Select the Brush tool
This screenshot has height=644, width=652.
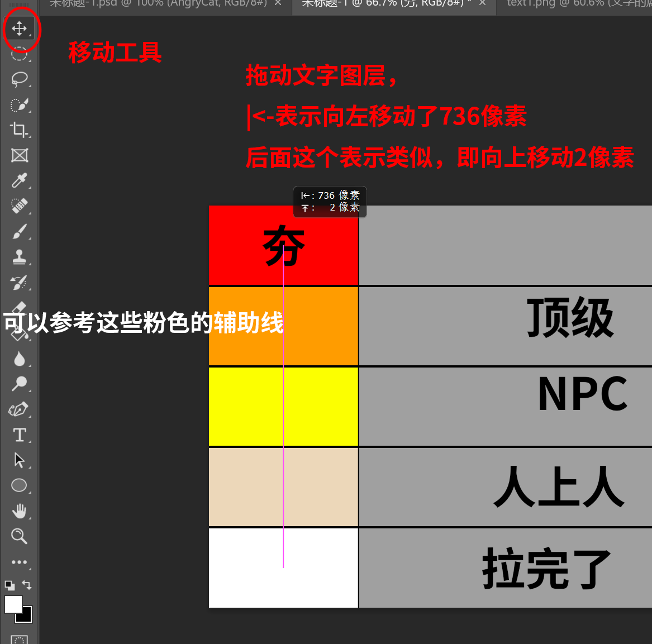(20, 231)
